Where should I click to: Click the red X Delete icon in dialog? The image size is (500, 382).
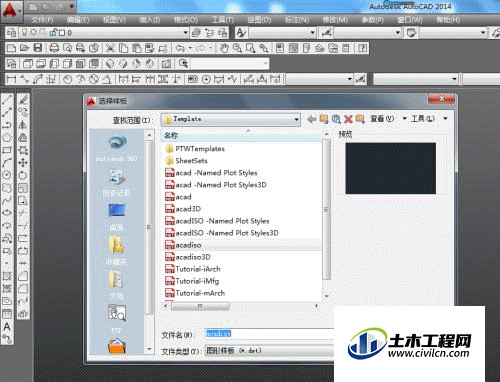(x=348, y=119)
